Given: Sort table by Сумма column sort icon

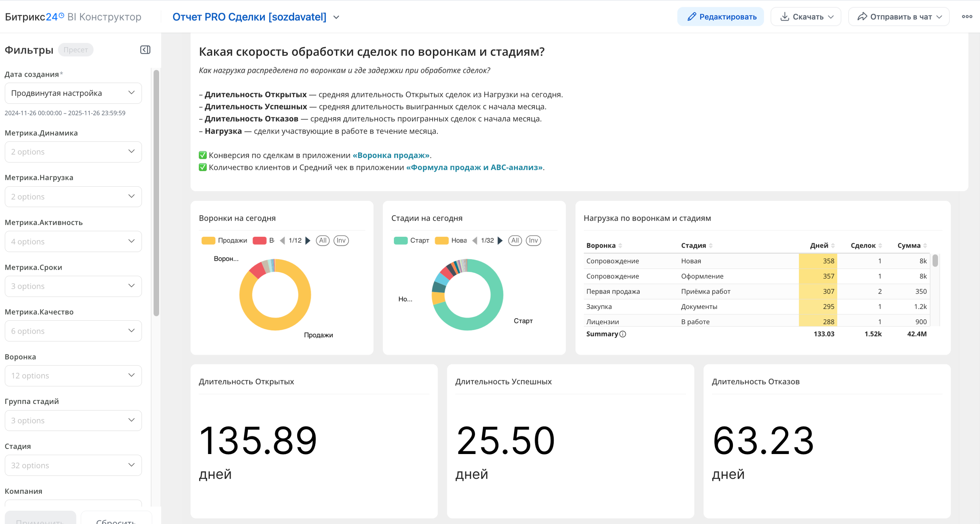Looking at the screenshot, I should click(925, 246).
